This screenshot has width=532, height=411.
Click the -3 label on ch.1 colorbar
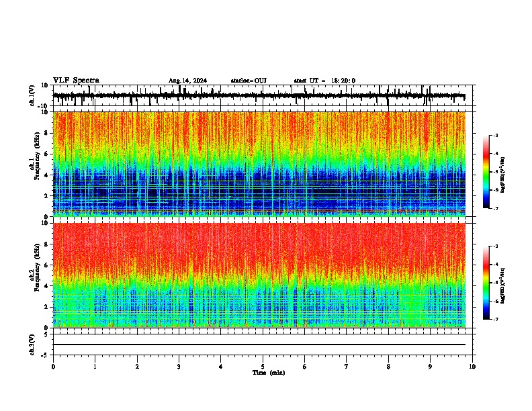(x=496, y=136)
